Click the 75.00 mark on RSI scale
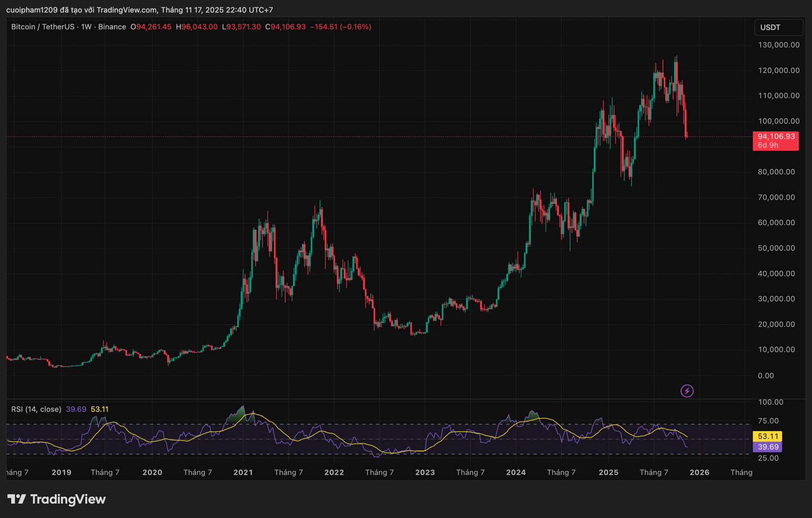The height and width of the screenshot is (518, 812). pos(768,421)
